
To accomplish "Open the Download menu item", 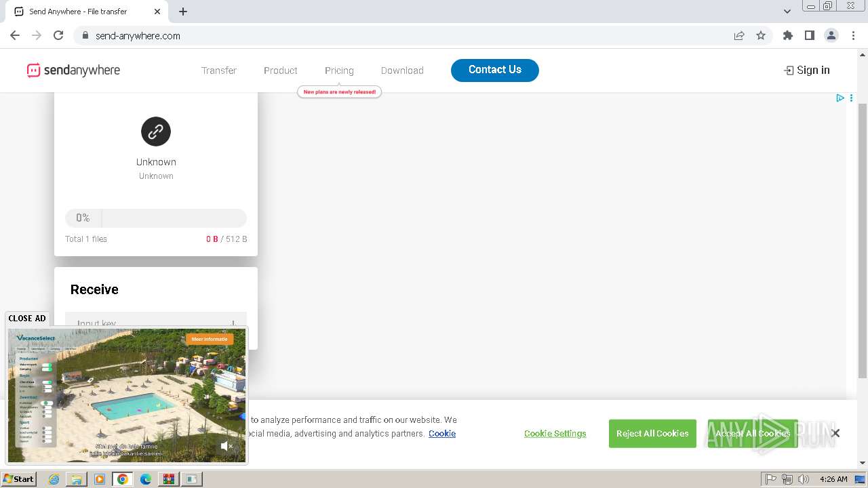I will pyautogui.click(x=402, y=70).
